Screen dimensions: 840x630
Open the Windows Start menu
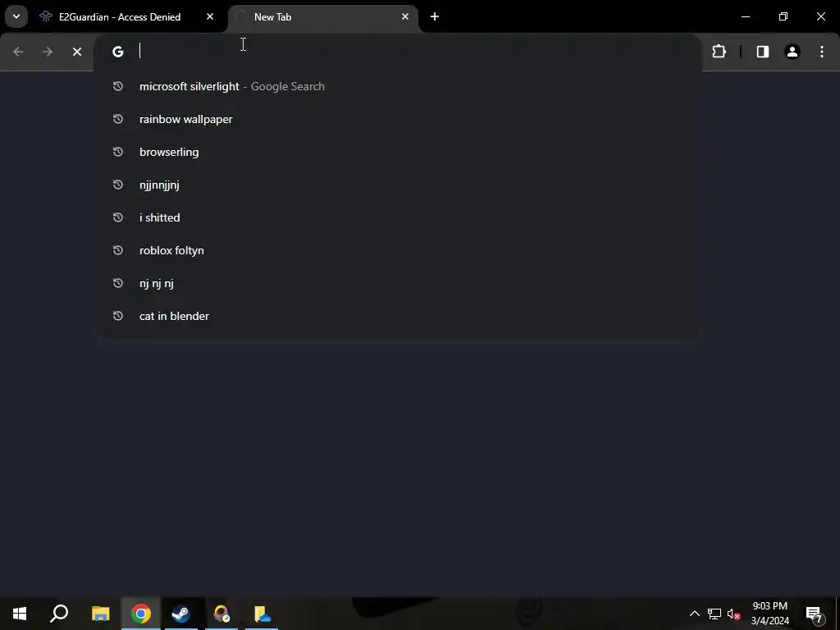(20, 614)
